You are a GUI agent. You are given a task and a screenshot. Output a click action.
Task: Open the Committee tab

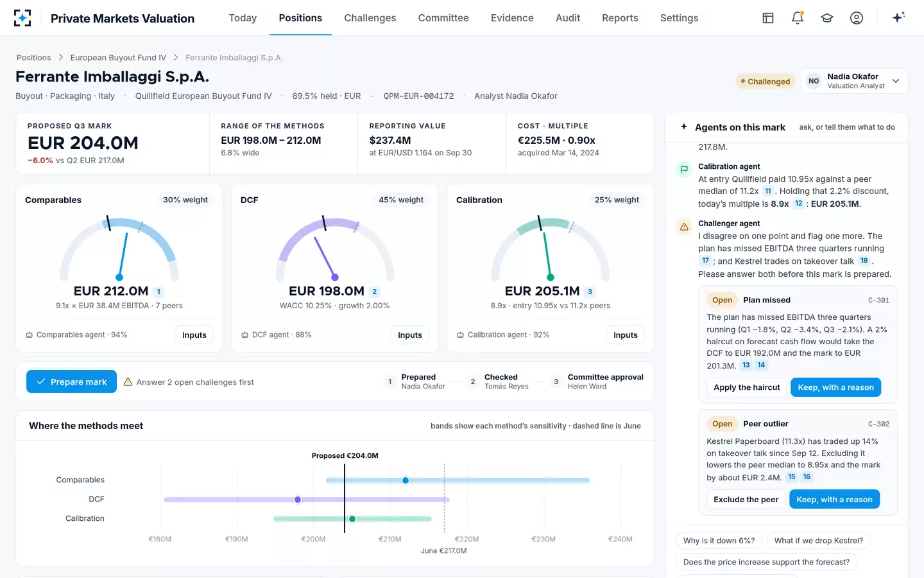tap(443, 18)
